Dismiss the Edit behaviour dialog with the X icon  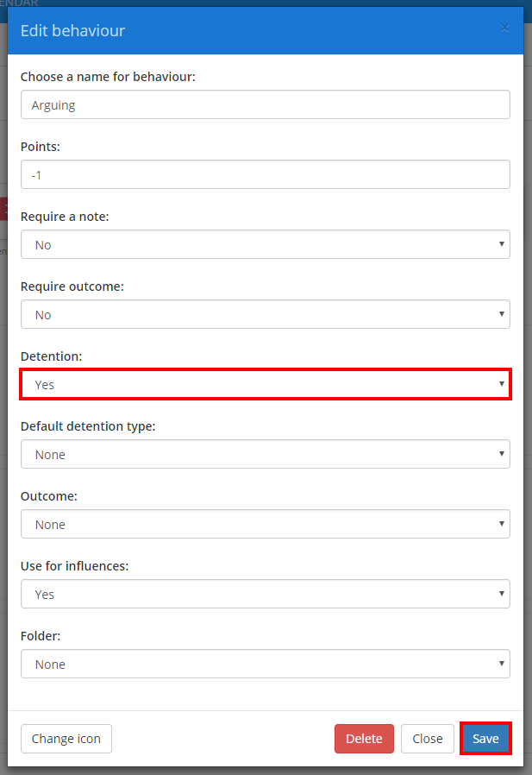504,28
